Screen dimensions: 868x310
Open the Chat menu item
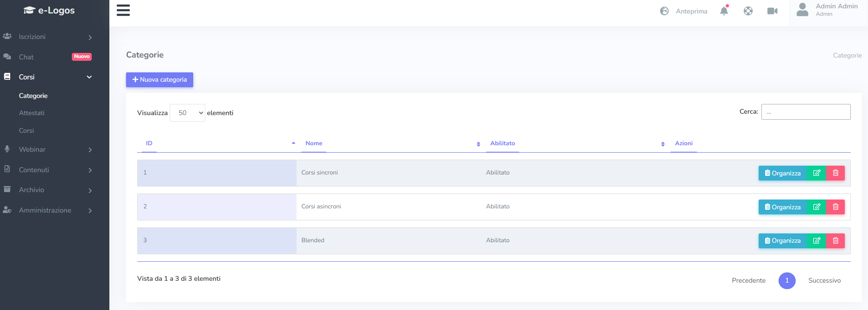click(x=26, y=57)
